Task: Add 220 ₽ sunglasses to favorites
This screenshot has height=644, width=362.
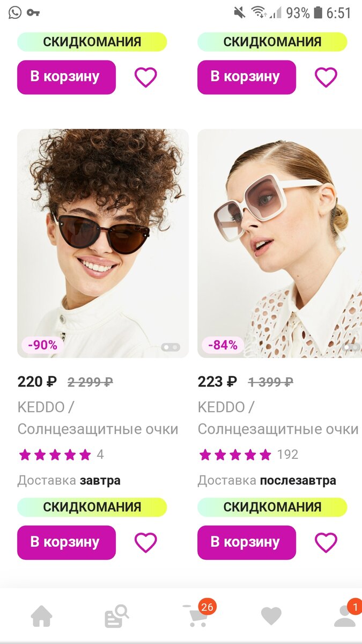Action: pos(145,543)
